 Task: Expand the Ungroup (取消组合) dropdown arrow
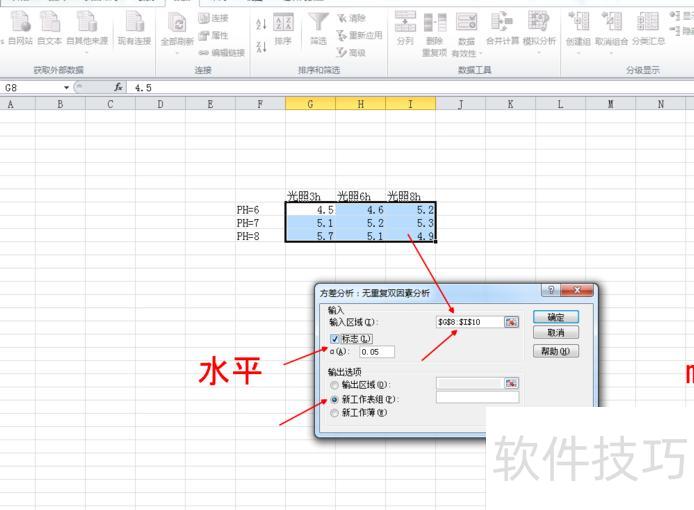[x=611, y=53]
